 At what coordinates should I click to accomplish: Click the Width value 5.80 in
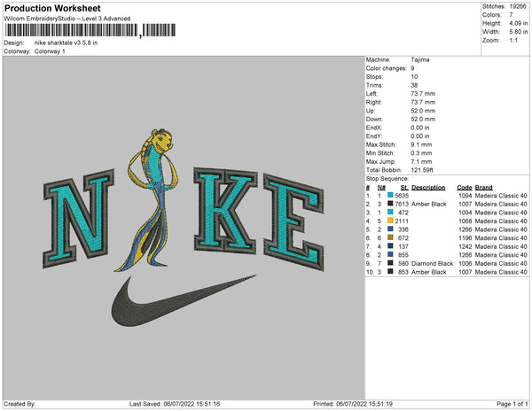[519, 32]
